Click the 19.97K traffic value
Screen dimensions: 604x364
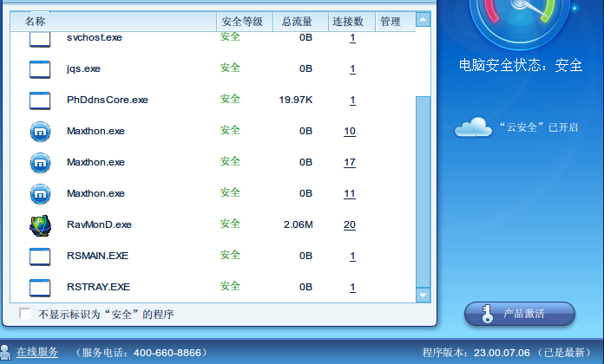pos(296,100)
